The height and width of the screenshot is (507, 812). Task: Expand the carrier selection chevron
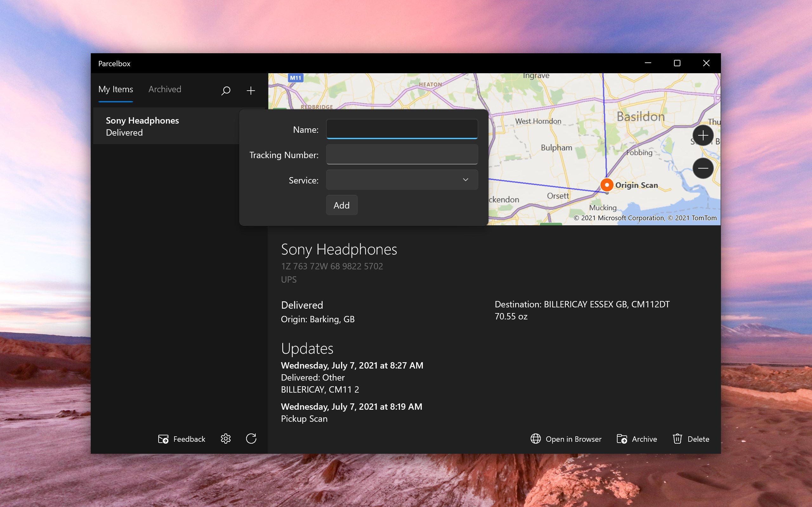pos(465,180)
